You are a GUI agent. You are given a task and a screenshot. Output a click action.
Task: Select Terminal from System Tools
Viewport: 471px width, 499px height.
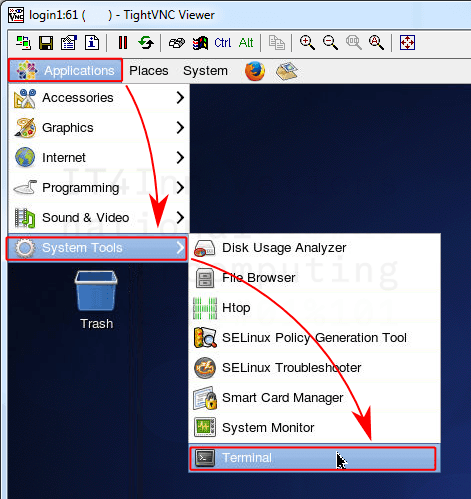click(313, 458)
